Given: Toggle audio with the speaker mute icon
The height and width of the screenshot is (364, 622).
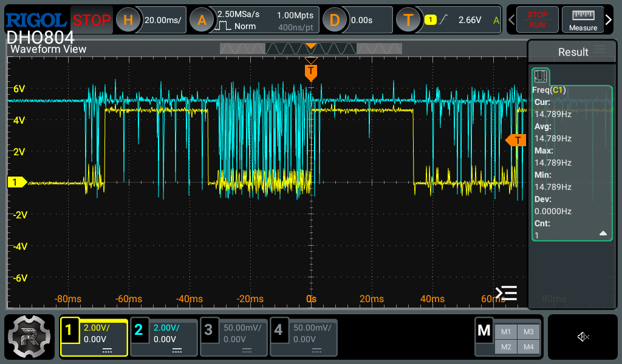Looking at the screenshot, I should [583, 337].
